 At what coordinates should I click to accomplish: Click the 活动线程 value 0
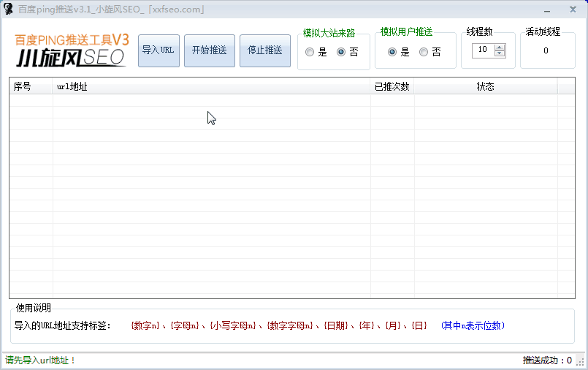[546, 50]
